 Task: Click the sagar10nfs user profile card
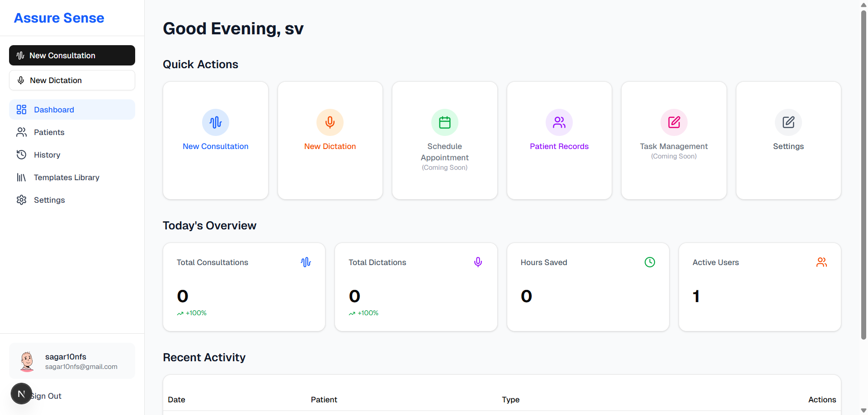[x=72, y=361]
